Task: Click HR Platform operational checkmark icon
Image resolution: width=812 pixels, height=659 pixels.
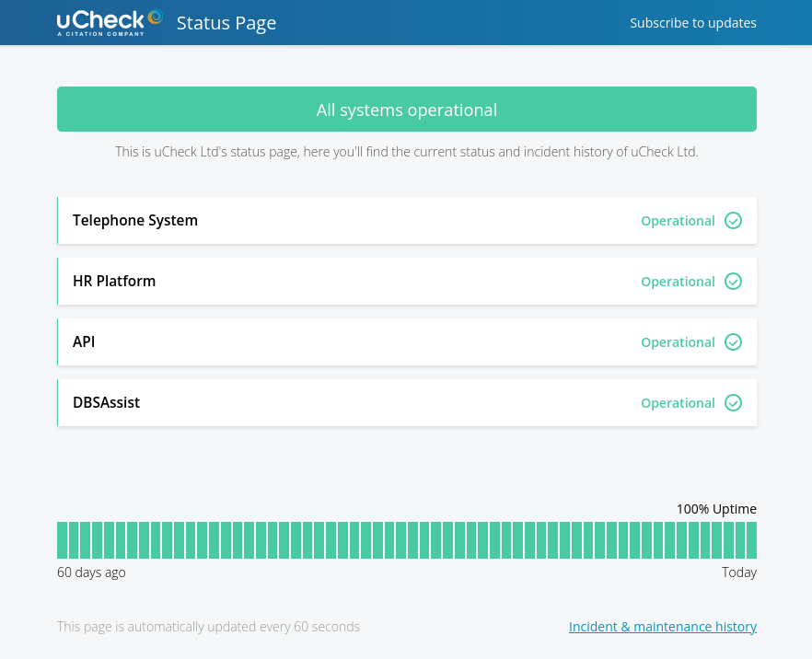Action: point(733,282)
